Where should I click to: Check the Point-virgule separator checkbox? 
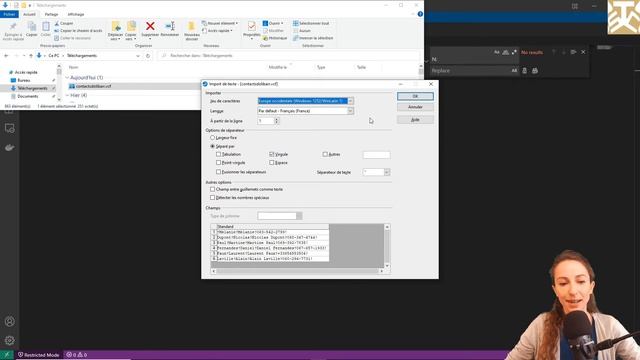pyautogui.click(x=218, y=162)
